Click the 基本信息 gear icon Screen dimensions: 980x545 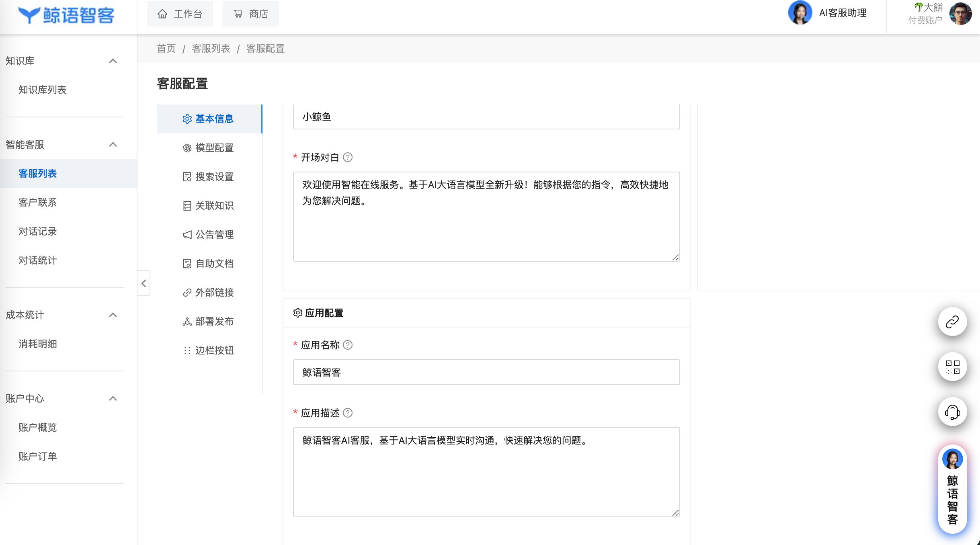[x=187, y=119]
